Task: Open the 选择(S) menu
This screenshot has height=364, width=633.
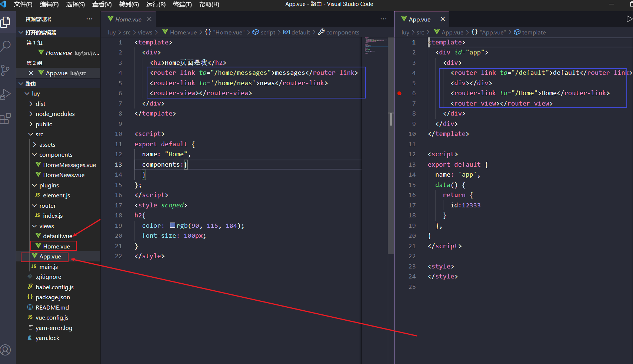Action: [x=75, y=4]
